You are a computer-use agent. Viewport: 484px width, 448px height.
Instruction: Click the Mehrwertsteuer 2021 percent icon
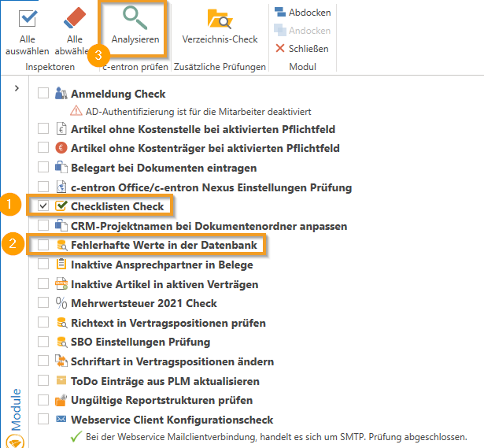[x=61, y=304]
